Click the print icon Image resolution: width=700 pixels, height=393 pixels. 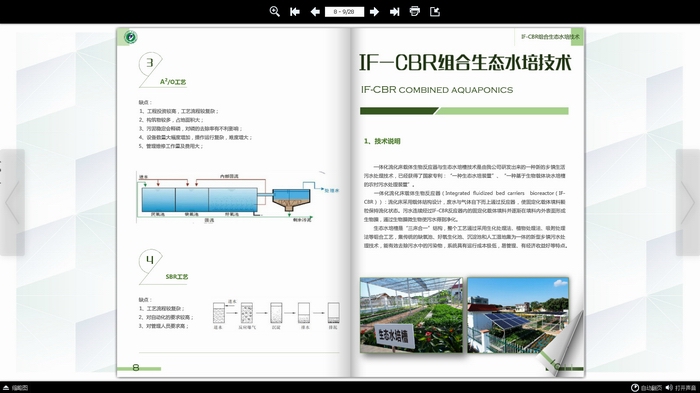(415, 12)
